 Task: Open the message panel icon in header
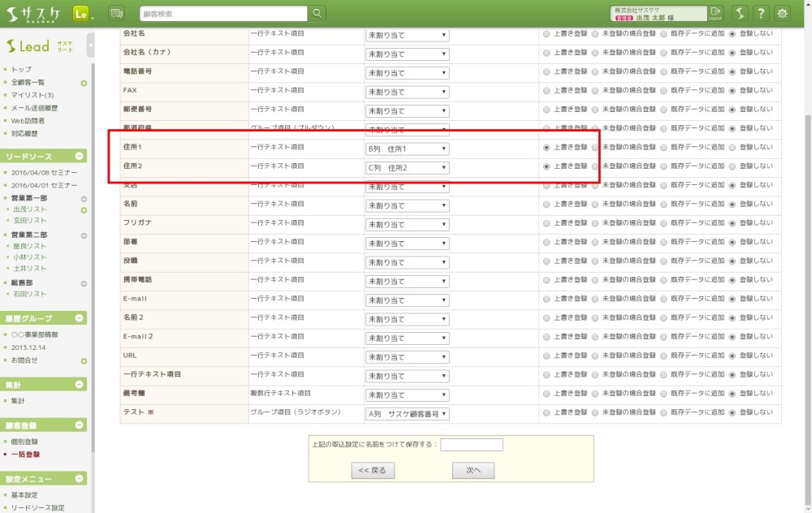116,13
